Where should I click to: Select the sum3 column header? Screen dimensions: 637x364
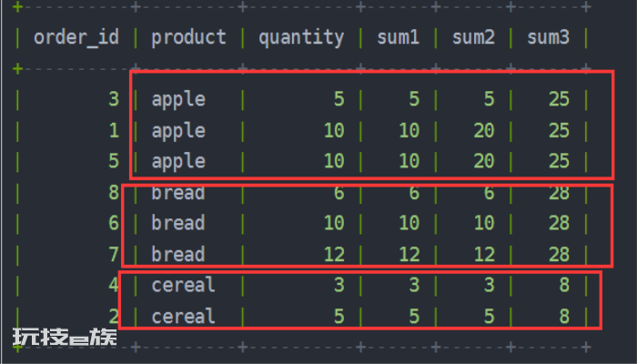click(549, 38)
